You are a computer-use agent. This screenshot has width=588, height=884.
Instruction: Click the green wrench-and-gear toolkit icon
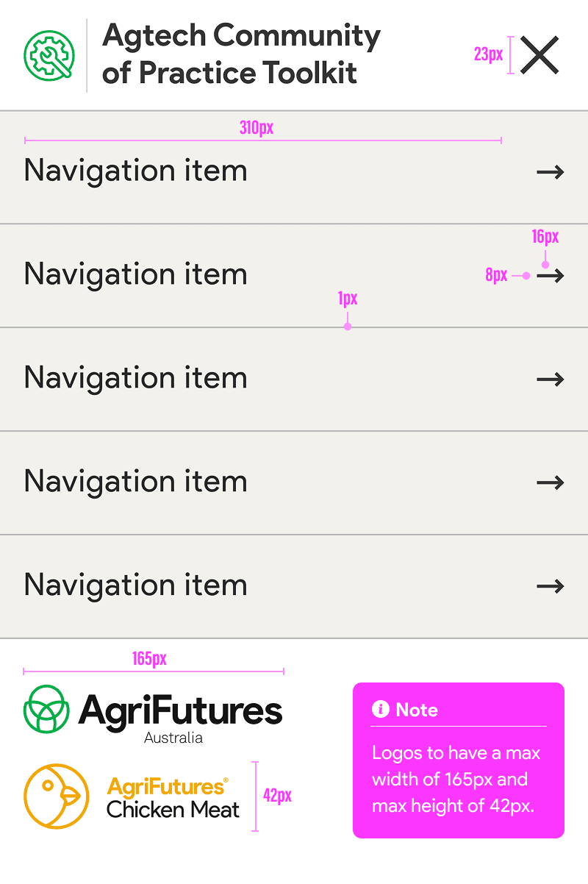pos(48,56)
